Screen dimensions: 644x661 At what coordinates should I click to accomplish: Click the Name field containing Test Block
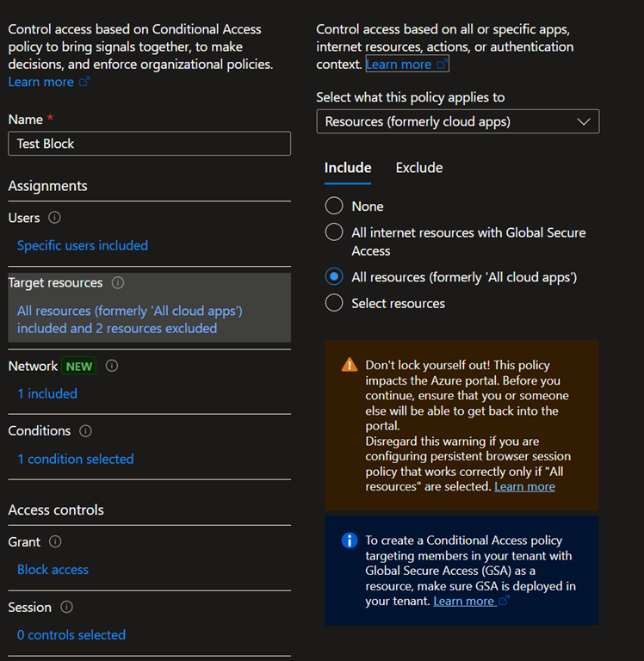[x=149, y=144]
